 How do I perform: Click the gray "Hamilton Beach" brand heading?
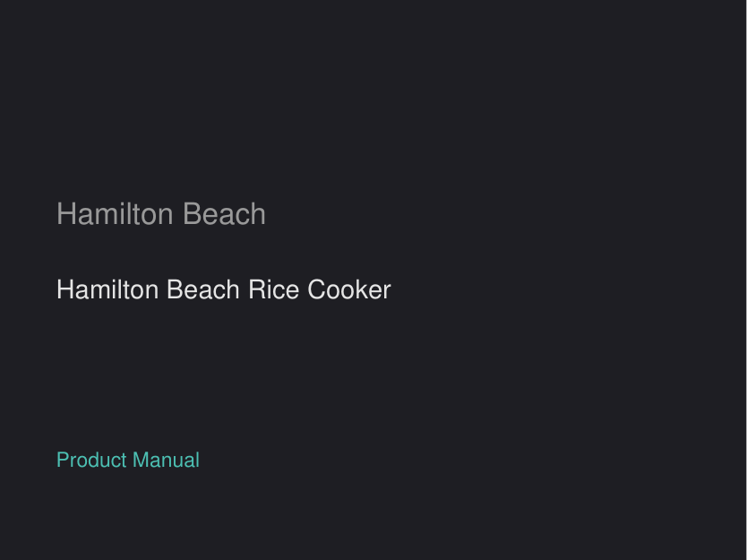161,214
